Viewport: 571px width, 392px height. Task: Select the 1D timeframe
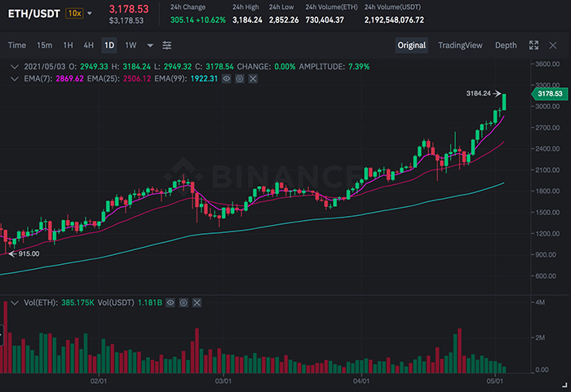pos(109,45)
